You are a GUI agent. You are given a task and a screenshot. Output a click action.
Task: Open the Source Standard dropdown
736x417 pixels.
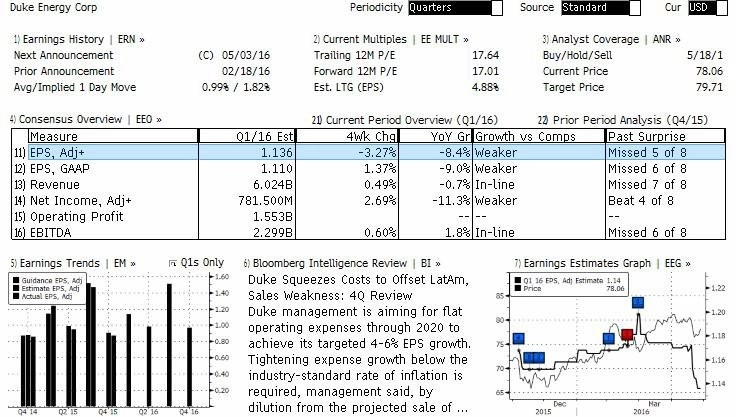pos(600,8)
